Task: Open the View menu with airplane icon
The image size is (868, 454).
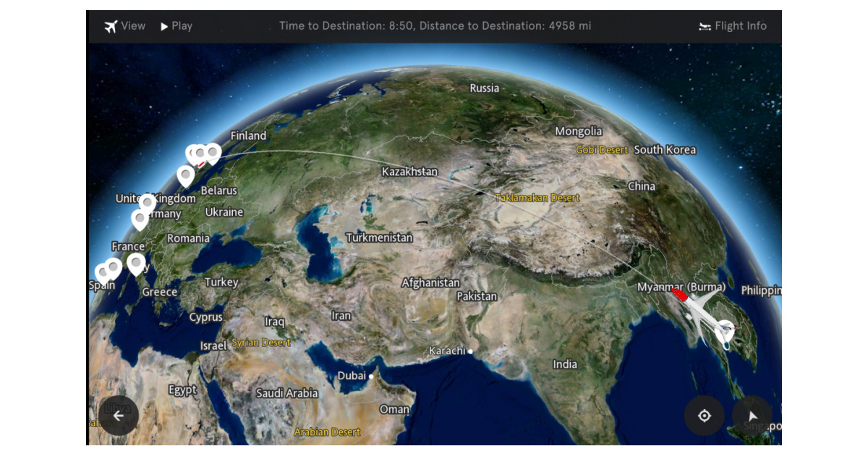Action: 124,26
